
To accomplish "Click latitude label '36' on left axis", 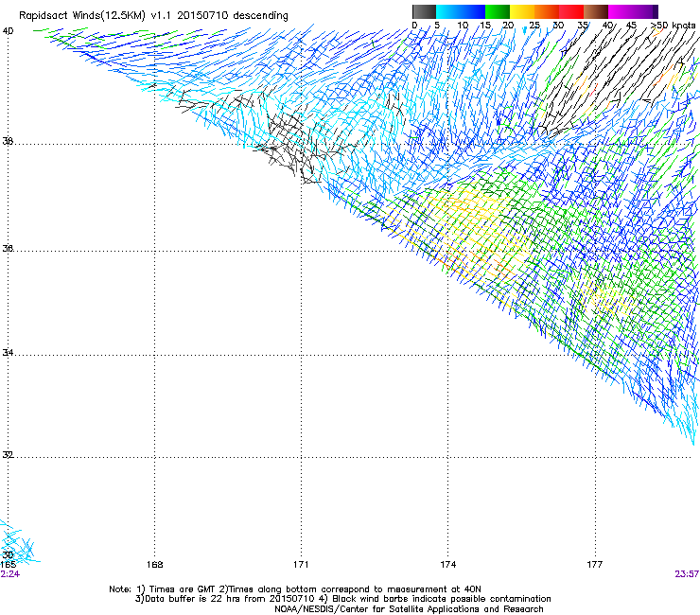I will (x=8, y=248).
